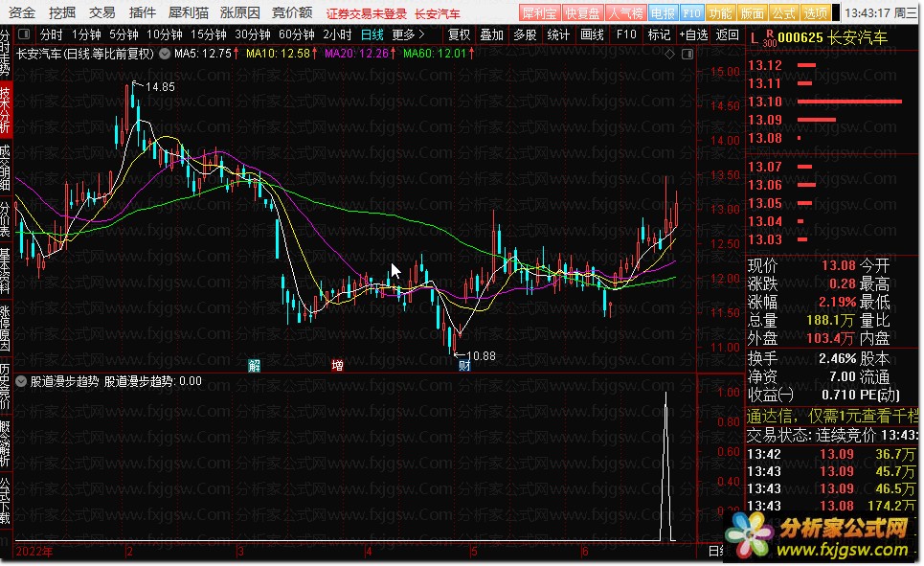This screenshot has height=566, width=924.
Task: Open 技术分析 side tab
Action: pos(6,110)
